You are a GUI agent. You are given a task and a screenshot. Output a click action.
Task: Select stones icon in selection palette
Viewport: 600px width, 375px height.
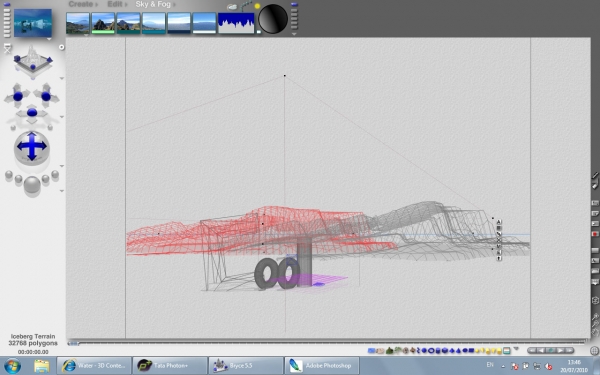406,350
